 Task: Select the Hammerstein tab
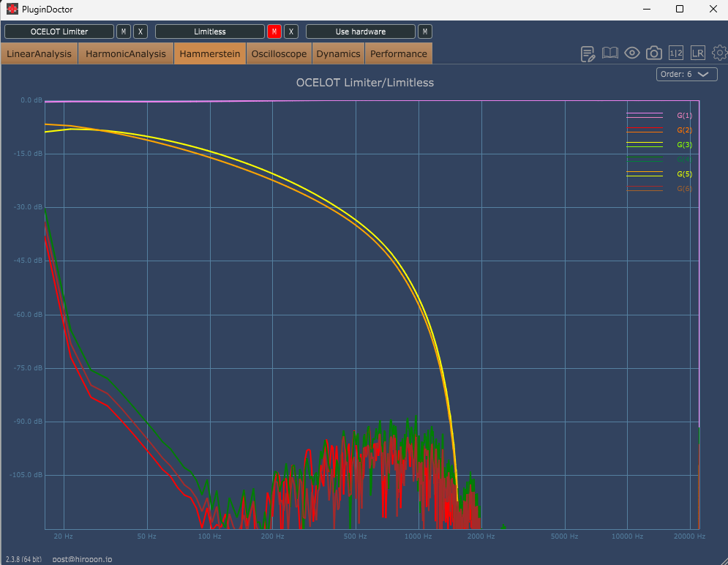coord(210,54)
